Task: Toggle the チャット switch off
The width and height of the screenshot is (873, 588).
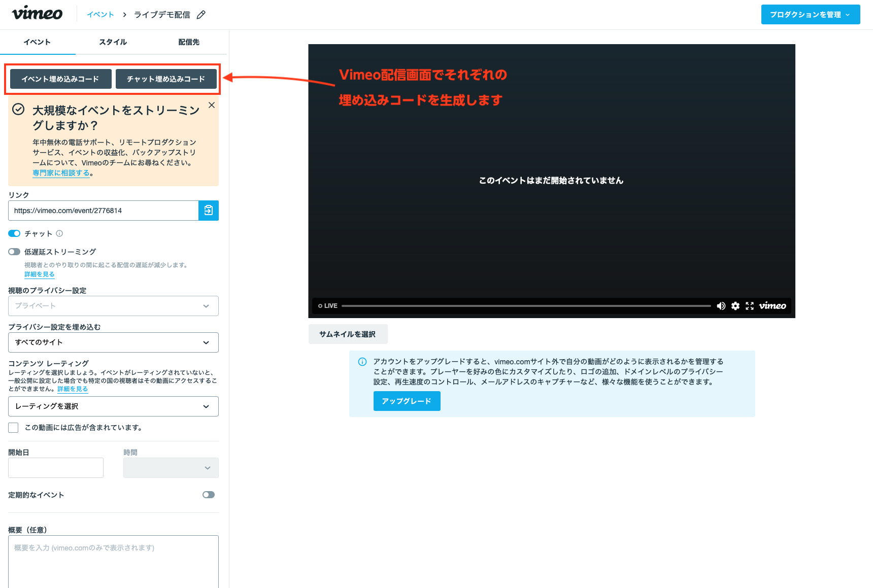Action: coord(14,233)
